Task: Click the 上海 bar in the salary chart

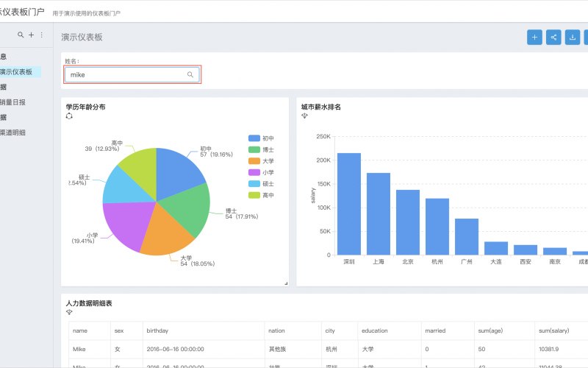Action: tap(379, 214)
